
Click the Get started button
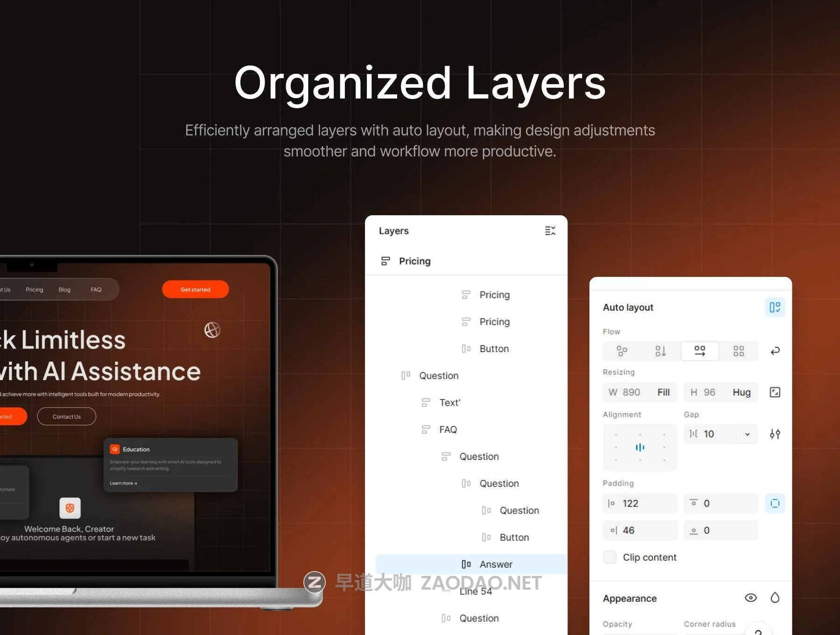(x=195, y=289)
